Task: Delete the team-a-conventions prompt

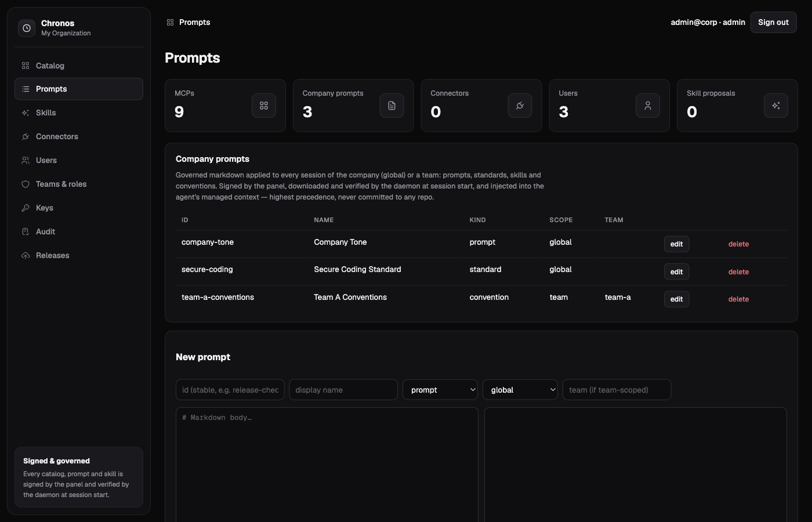Action: click(738, 299)
